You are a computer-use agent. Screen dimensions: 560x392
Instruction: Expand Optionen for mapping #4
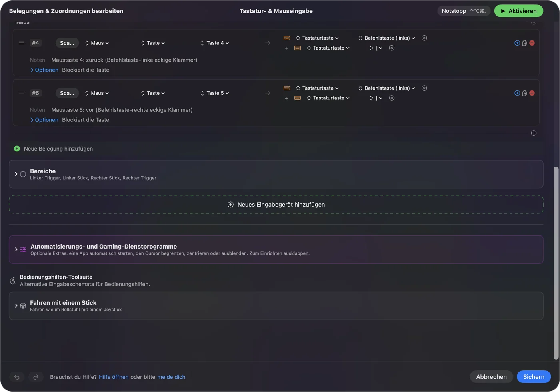click(44, 70)
